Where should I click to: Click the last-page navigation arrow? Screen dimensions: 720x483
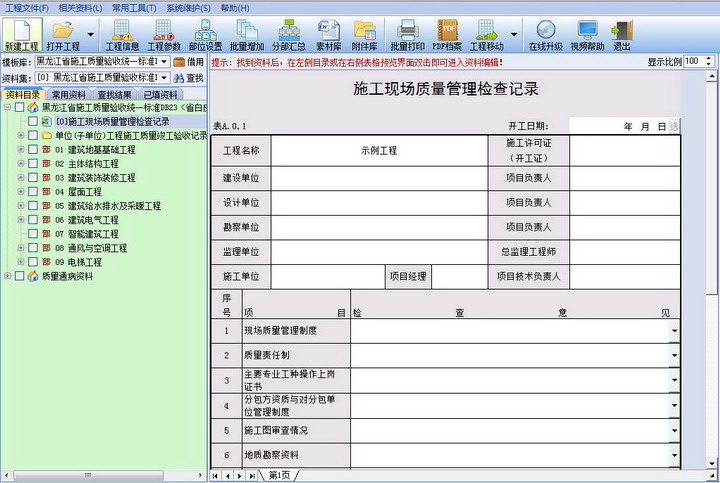coord(252,476)
